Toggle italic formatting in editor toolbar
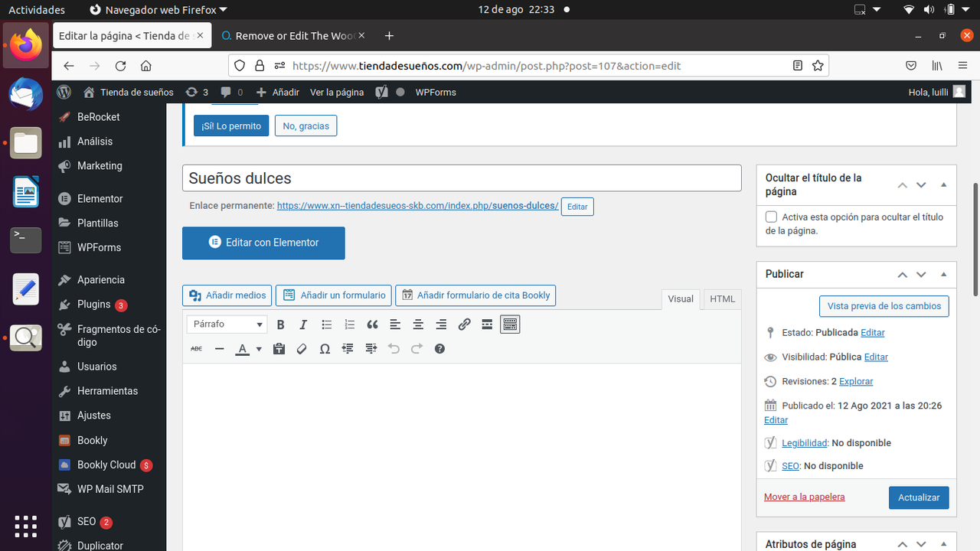 (x=303, y=324)
